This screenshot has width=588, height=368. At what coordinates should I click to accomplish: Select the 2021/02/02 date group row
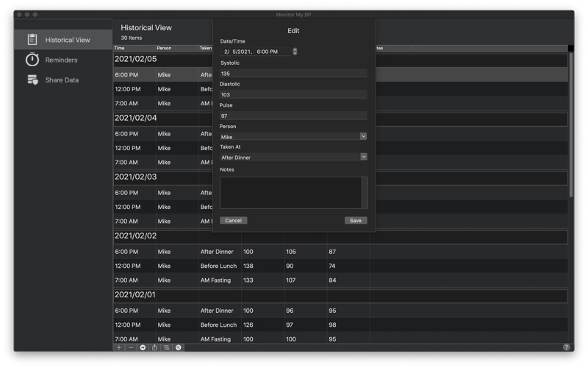pyautogui.click(x=340, y=236)
